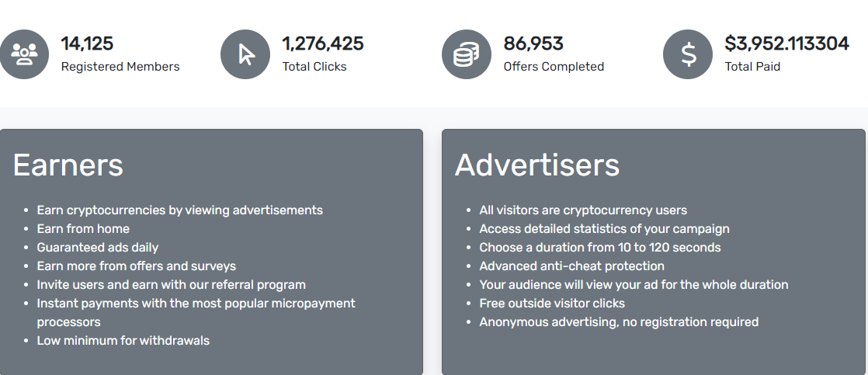
Task: Click the Total Paid dollar icon
Action: coord(688,54)
